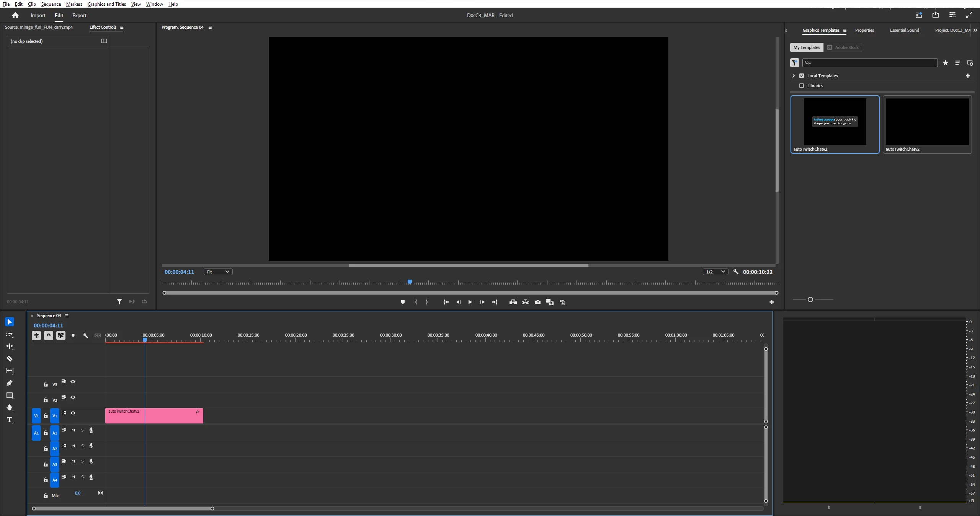
Task: Click Export Frame camera icon
Action: pos(537,302)
